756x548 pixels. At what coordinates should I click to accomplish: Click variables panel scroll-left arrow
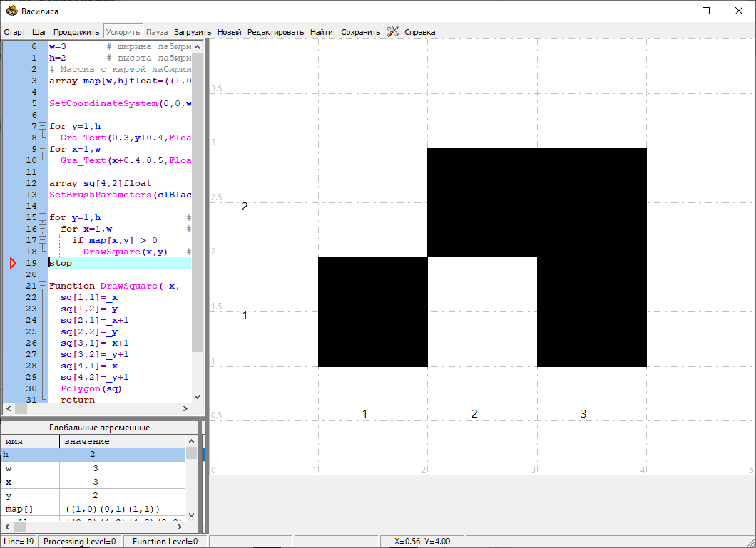pyautogui.click(x=6, y=527)
